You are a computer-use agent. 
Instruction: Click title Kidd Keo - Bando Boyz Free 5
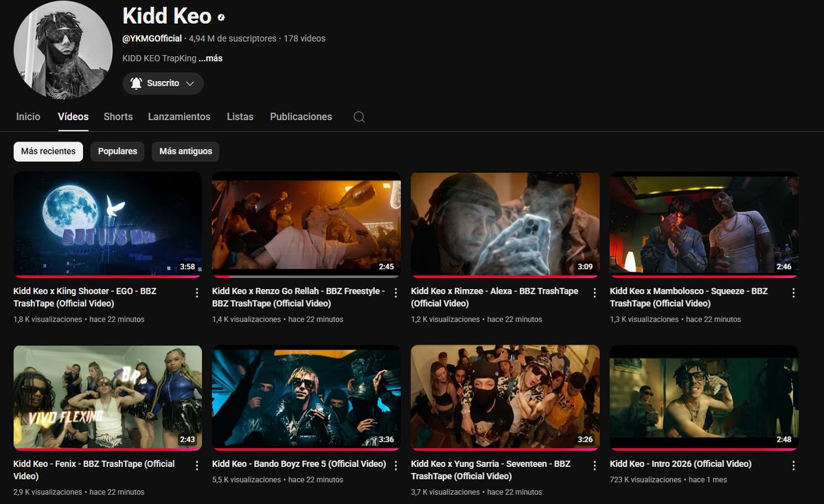[299, 464]
